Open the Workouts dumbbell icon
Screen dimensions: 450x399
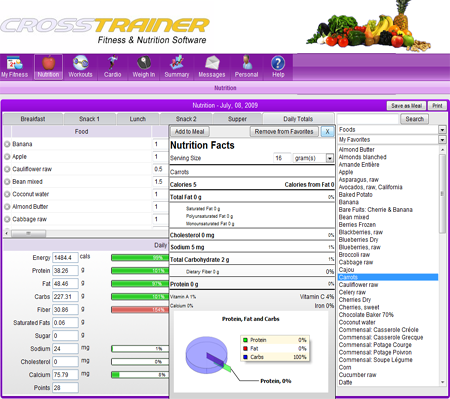(80, 63)
